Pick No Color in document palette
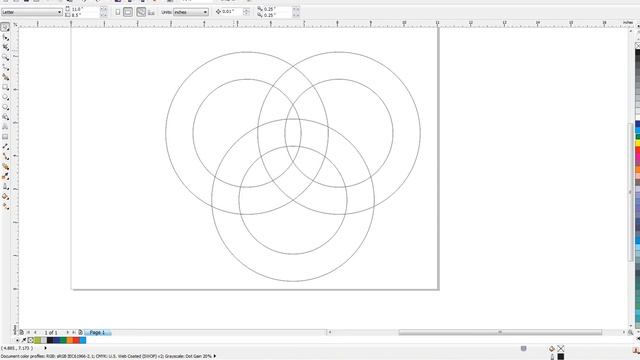The height and width of the screenshot is (360, 640). (31, 340)
